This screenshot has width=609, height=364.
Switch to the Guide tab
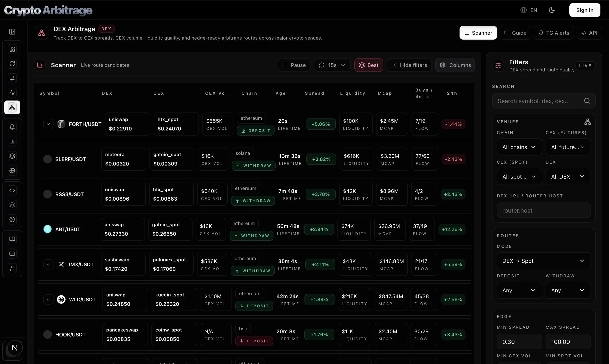pos(515,33)
